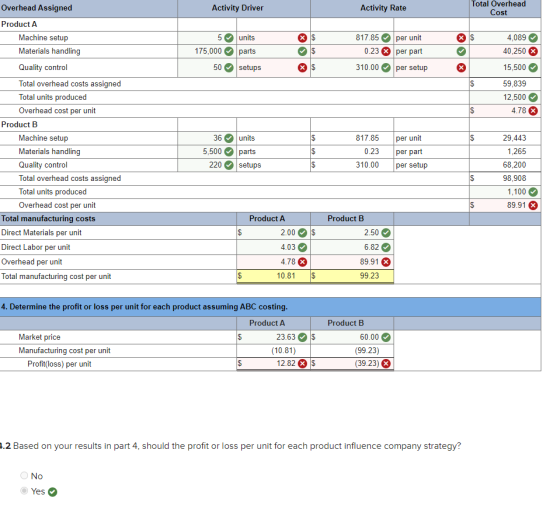
Task: Select the No radio button
Action: pos(24,475)
